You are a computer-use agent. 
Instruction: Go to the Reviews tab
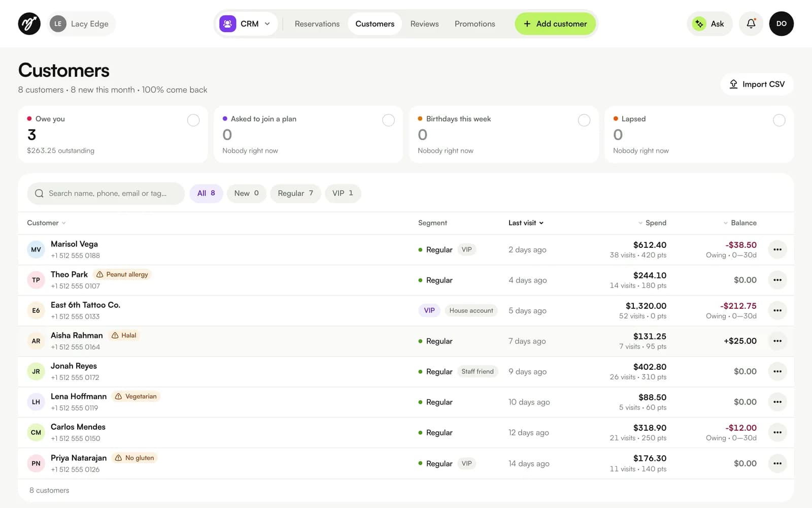(x=424, y=24)
